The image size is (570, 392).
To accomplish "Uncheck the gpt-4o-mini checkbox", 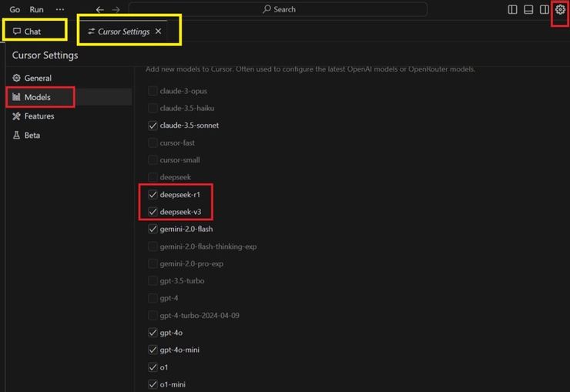I will (153, 350).
